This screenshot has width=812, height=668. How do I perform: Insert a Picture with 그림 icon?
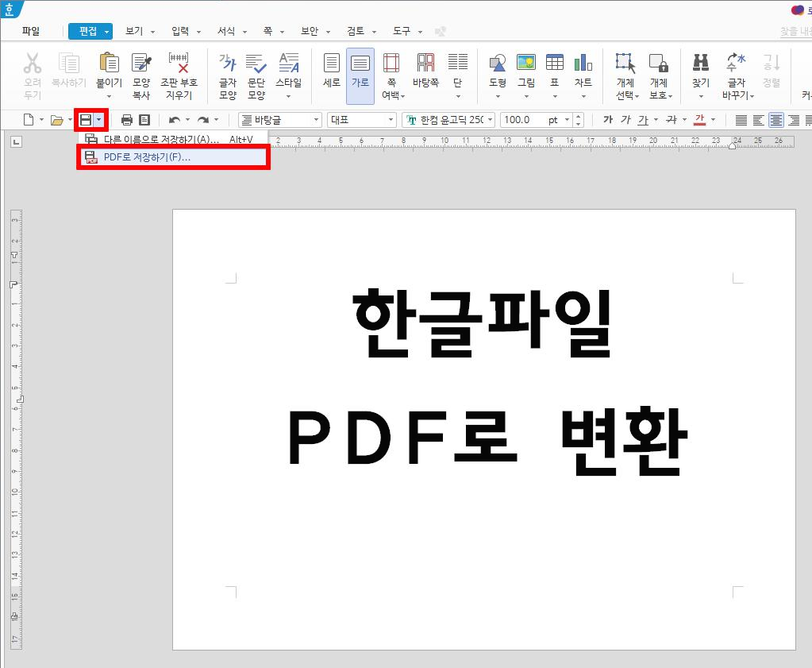(526, 63)
